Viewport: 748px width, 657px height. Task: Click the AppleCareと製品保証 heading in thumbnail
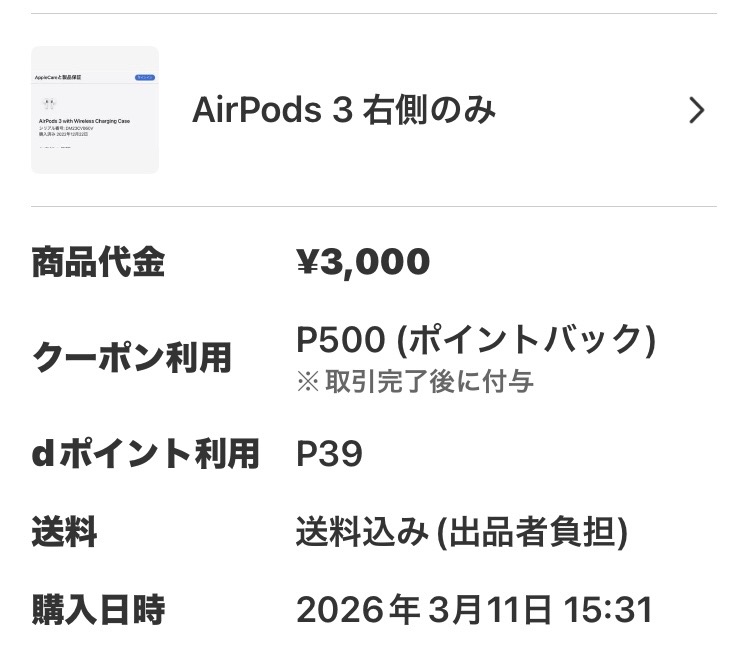click(x=58, y=77)
